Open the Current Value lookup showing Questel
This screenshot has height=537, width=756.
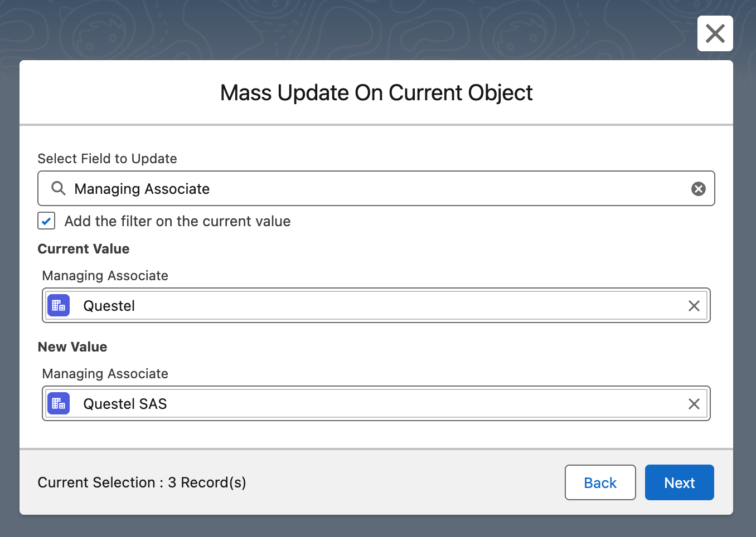click(379, 306)
